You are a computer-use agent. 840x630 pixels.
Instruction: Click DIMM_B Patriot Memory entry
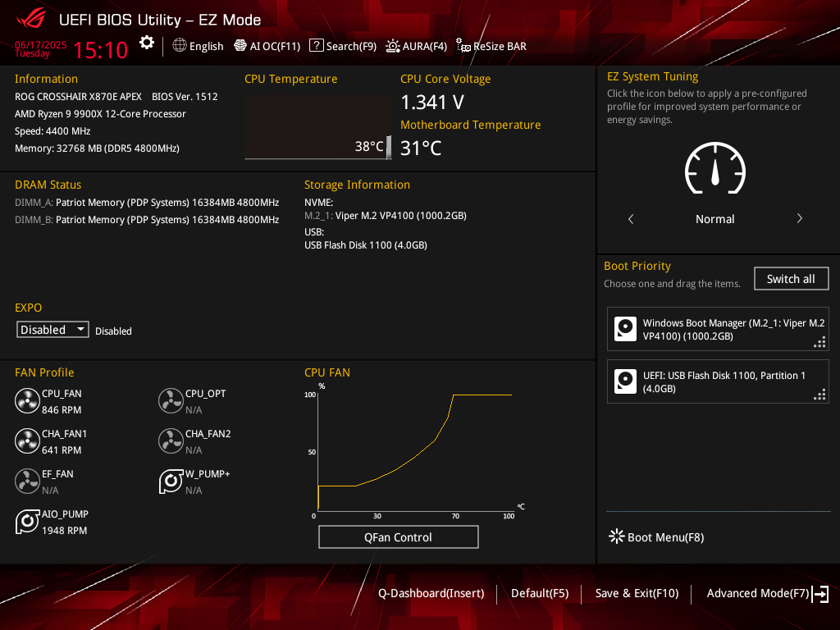(147, 220)
